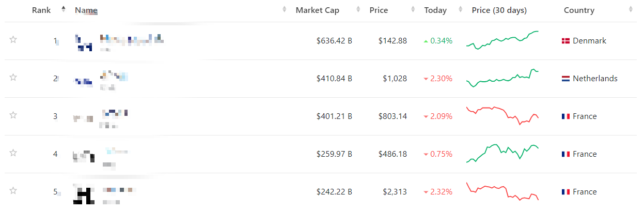644x210 pixels.
Task: Click the red down arrow beside 2.30%
Action: point(426,79)
